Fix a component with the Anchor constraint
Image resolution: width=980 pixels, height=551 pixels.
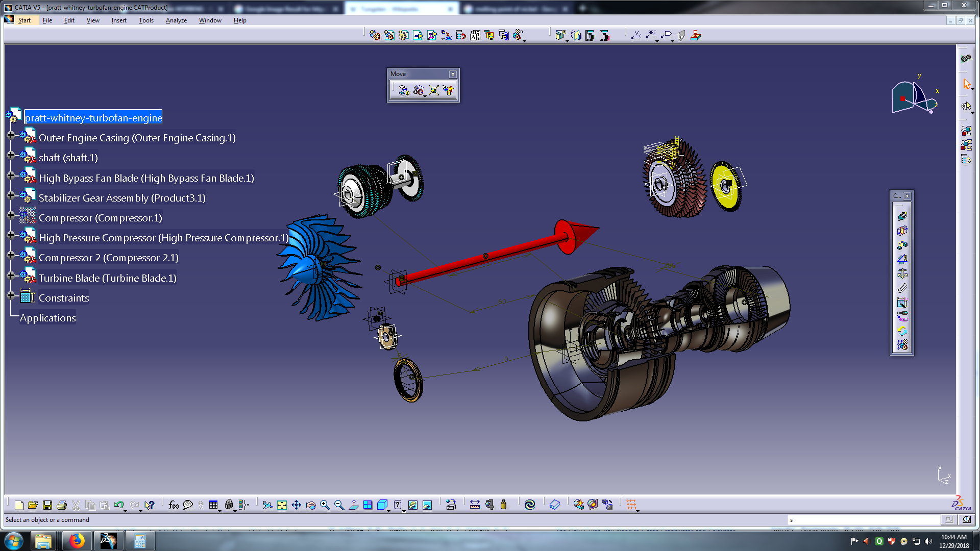point(902,273)
